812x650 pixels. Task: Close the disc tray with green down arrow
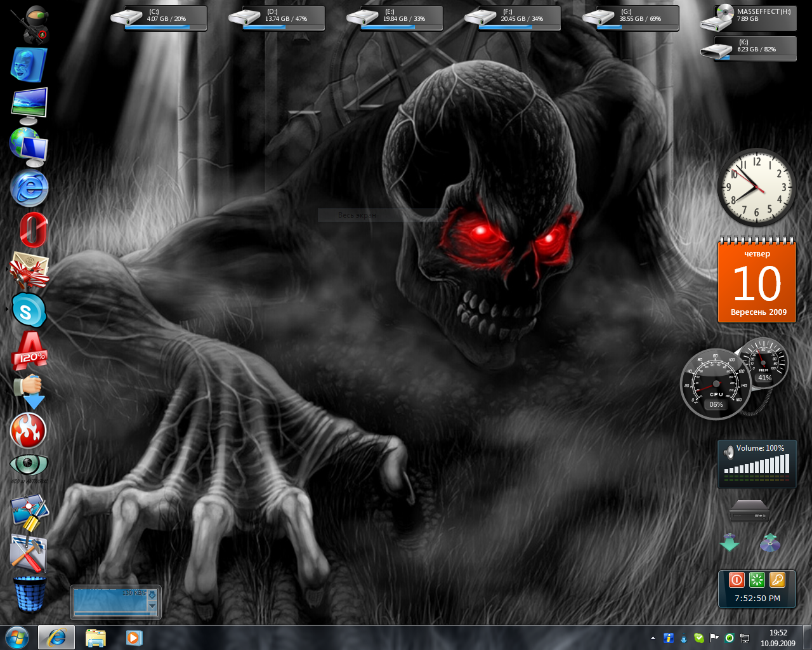730,543
